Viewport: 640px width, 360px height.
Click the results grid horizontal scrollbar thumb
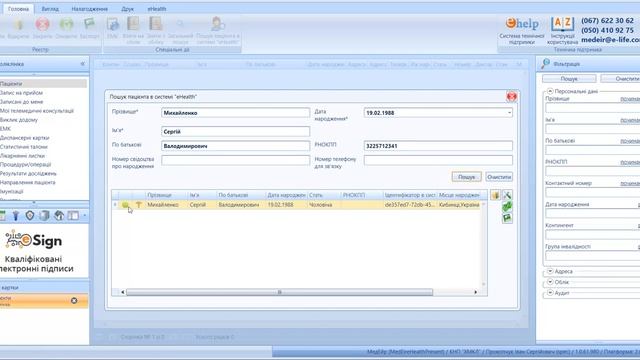(x=279, y=292)
